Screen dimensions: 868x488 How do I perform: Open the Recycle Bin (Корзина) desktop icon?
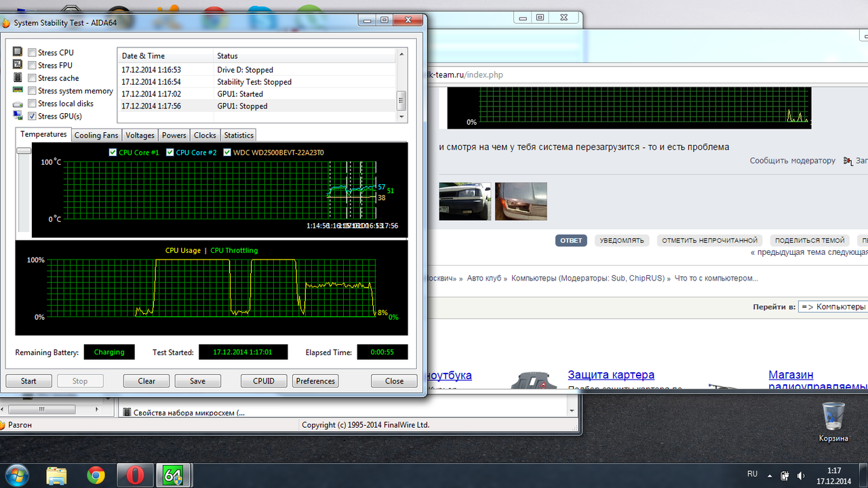click(x=833, y=422)
